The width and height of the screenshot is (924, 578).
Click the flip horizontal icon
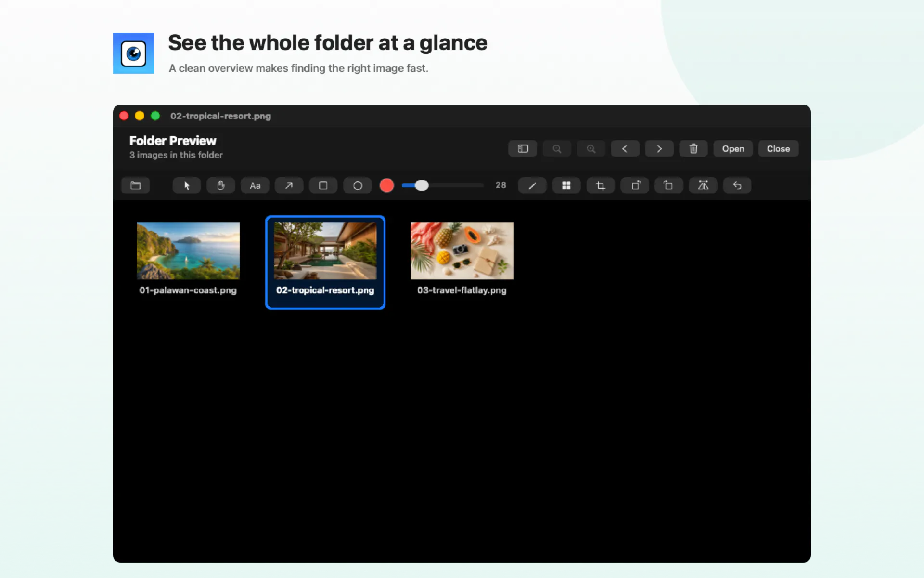(x=703, y=185)
